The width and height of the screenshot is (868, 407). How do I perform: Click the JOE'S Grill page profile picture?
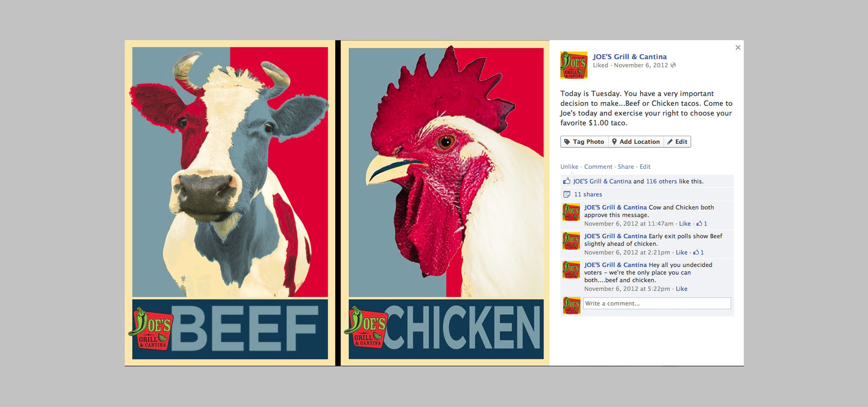(x=574, y=65)
